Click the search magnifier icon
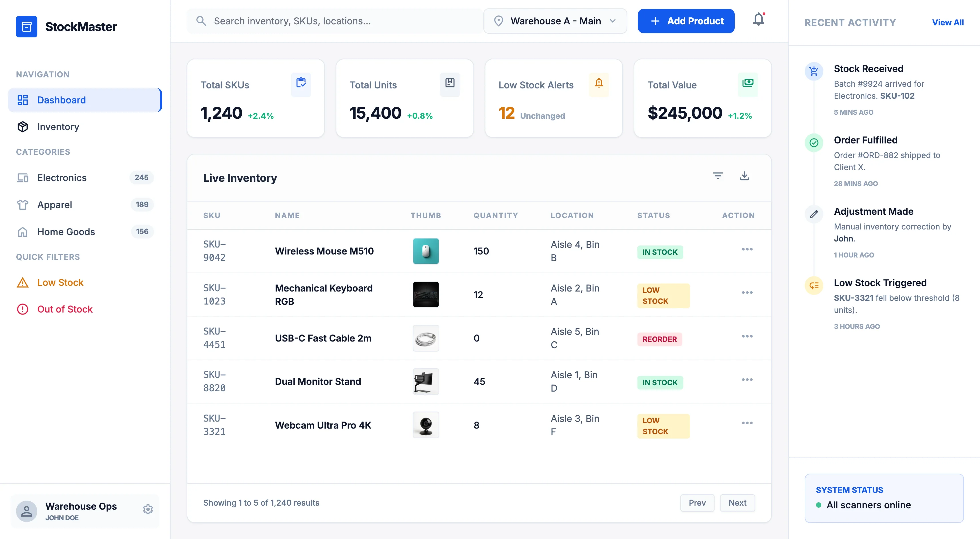This screenshot has width=980, height=539. pos(202,21)
